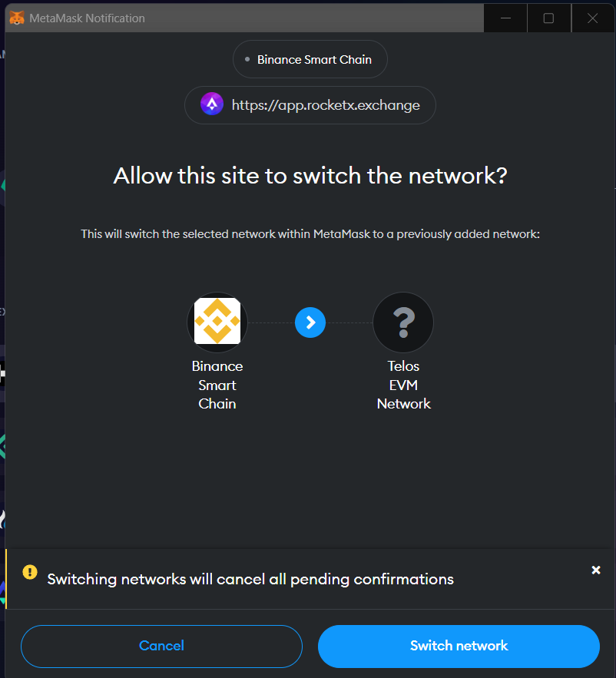
Task: Close the MetaMask Notification window
Action: [593, 18]
